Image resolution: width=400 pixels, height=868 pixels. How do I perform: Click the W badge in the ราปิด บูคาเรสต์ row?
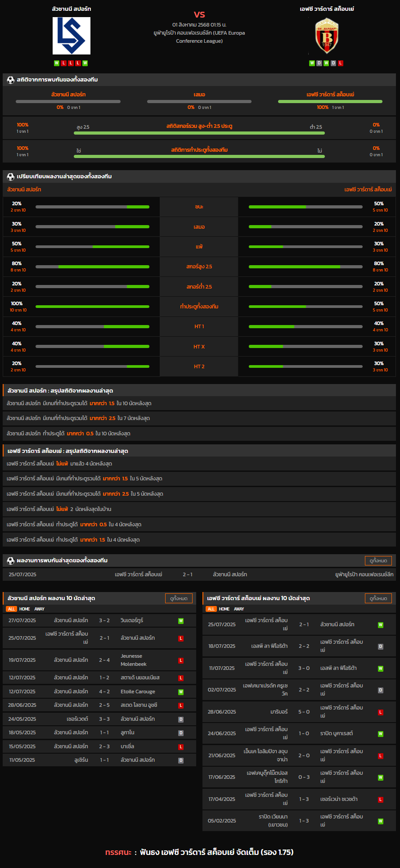click(x=381, y=734)
